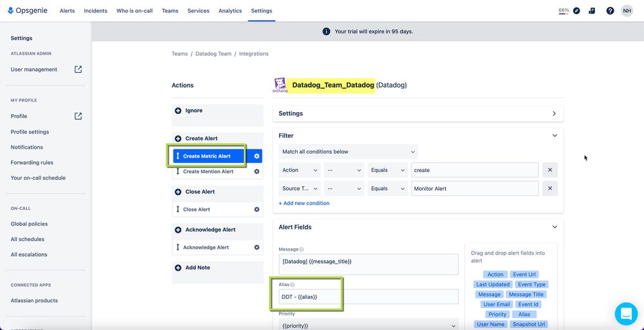Viewport: 644px width, 330px height.
Task: Open Notifications in sidebar
Action: click(x=26, y=147)
